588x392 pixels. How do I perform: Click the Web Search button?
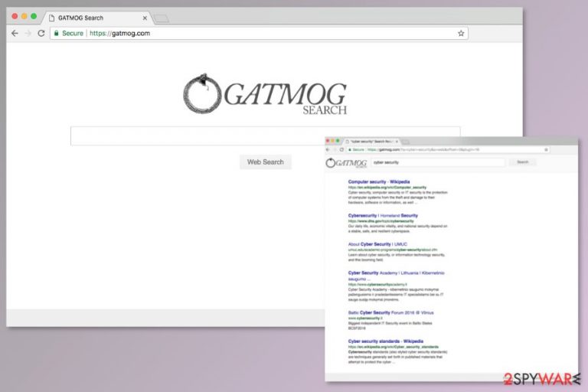pos(266,162)
